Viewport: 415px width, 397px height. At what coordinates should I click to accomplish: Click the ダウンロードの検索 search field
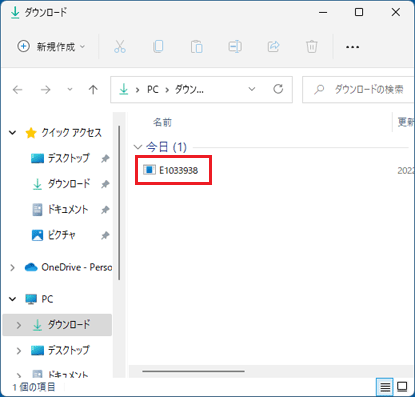pos(359,89)
